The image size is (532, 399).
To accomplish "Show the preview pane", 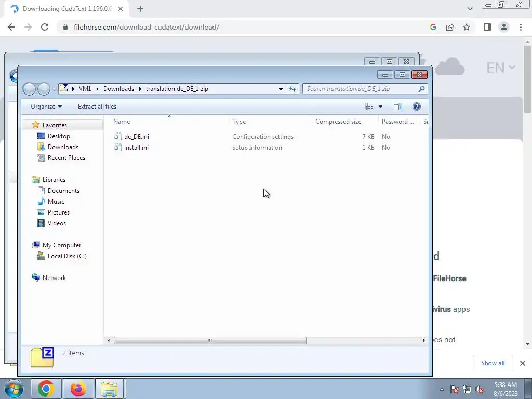I will pos(397,107).
